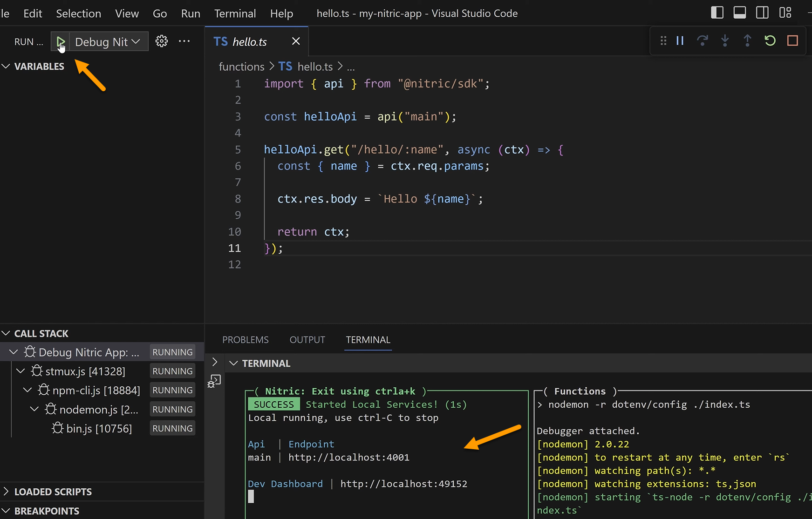Open the localhost:4001 endpoint link
Image resolution: width=812 pixels, height=519 pixels.
click(x=348, y=457)
